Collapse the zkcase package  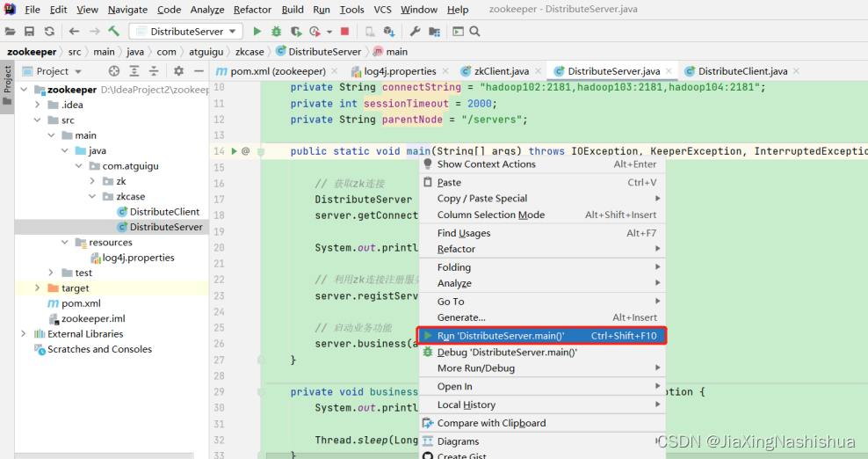pos(92,196)
